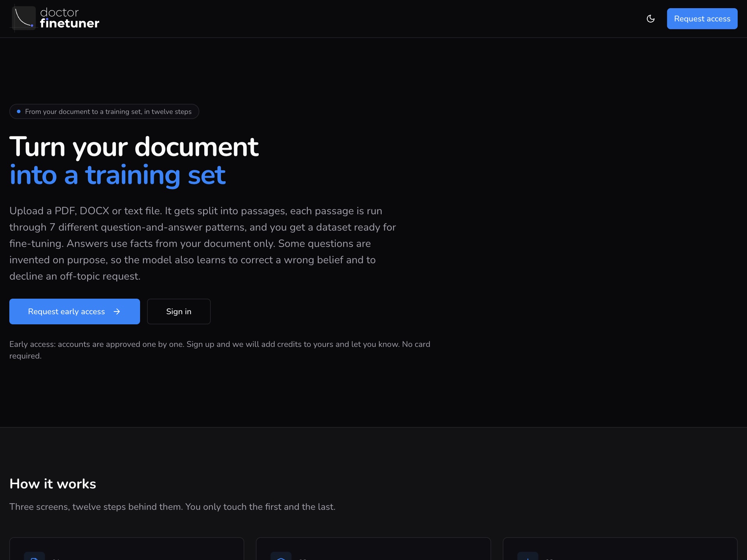Viewport: 747px width, 560px height.
Task: Click the How it works heading
Action: pyautogui.click(x=53, y=484)
